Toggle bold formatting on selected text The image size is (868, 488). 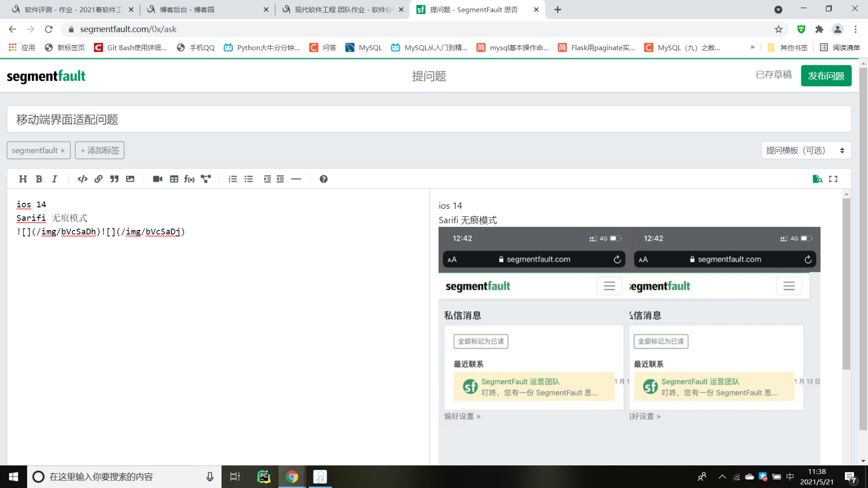coord(39,179)
